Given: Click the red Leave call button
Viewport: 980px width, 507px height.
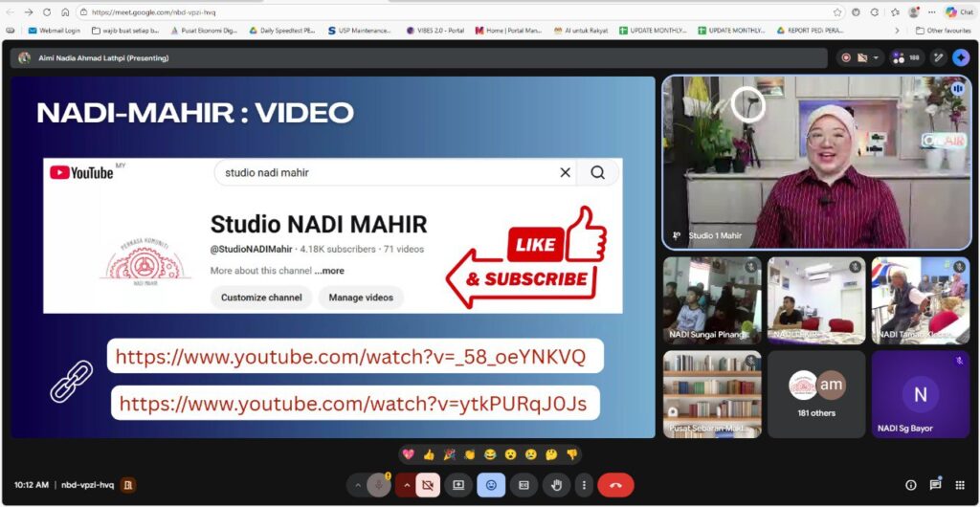Looking at the screenshot, I should pyautogui.click(x=615, y=485).
